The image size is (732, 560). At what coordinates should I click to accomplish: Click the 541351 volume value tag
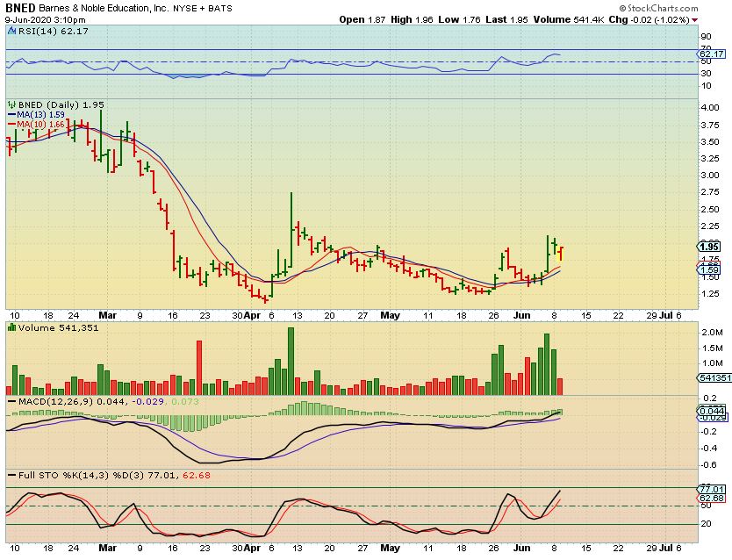(x=714, y=378)
